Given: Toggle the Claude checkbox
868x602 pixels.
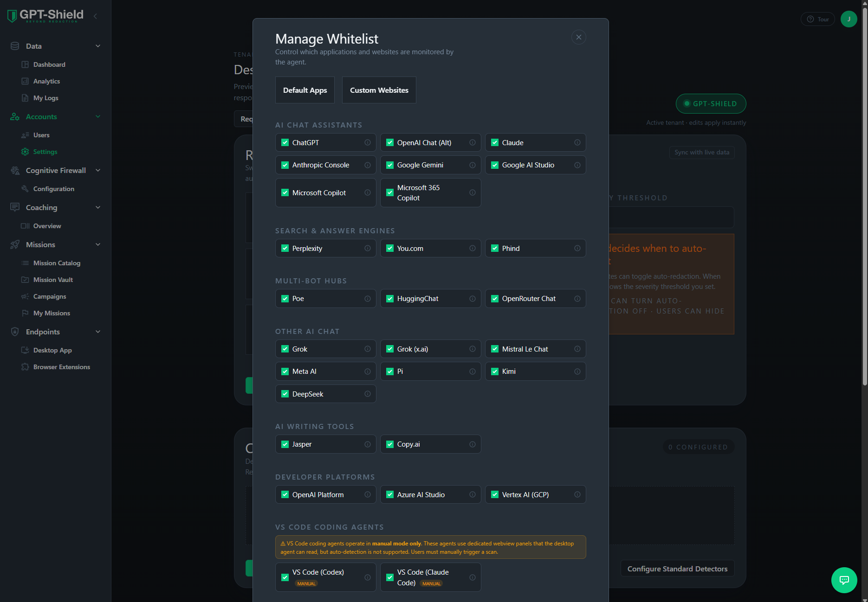Looking at the screenshot, I should click(x=495, y=142).
